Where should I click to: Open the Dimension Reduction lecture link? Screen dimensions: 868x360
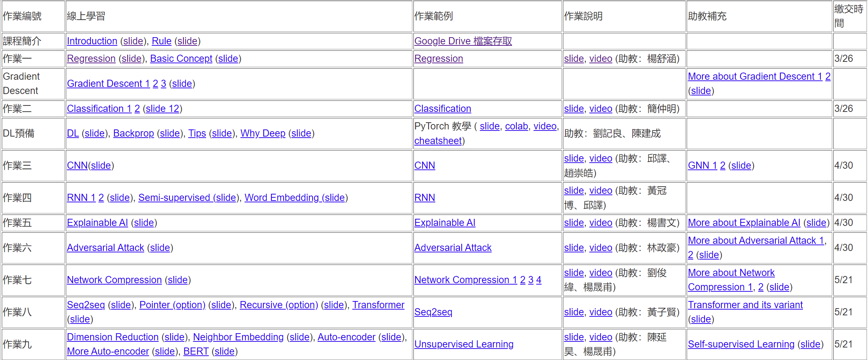click(113, 337)
